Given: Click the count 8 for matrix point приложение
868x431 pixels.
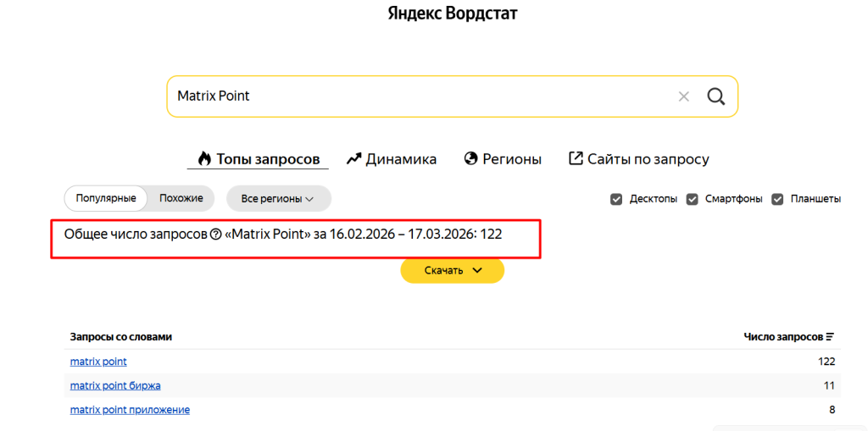Looking at the screenshot, I should click(832, 410).
